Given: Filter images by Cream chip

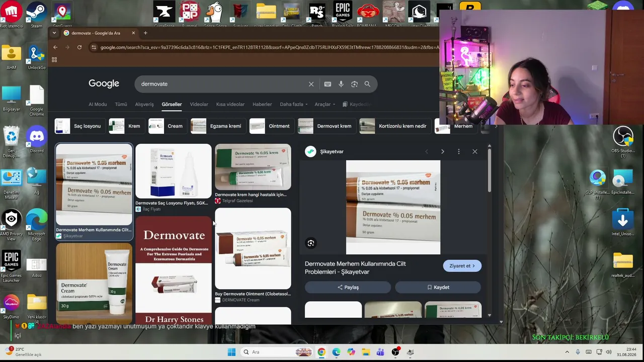Looking at the screenshot, I should (167, 126).
